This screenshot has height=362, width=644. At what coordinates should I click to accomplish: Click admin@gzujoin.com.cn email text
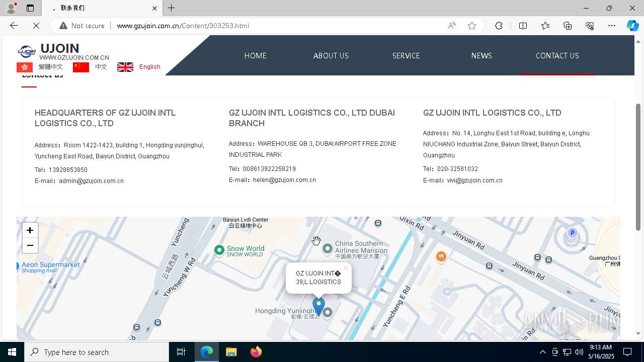click(x=91, y=181)
